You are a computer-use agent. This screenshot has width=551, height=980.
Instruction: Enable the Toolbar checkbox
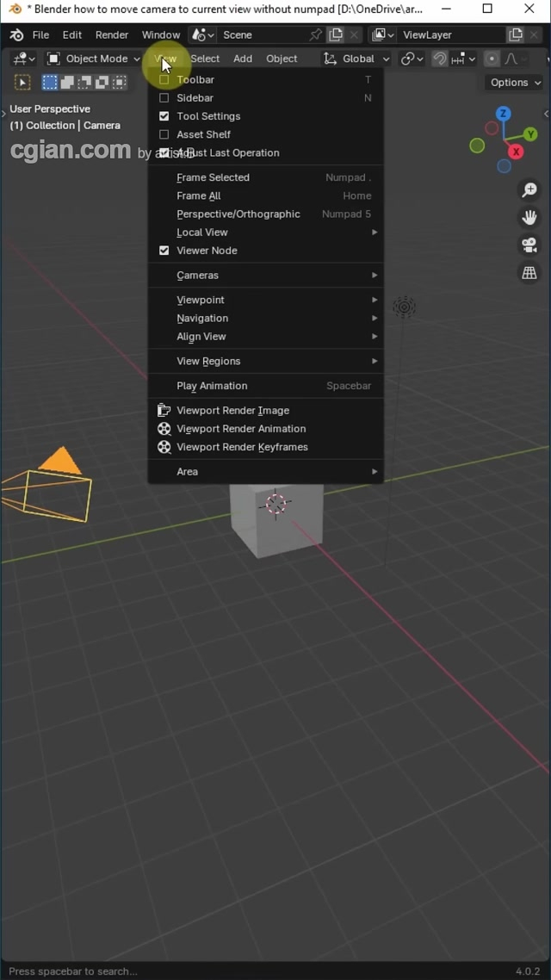(x=164, y=80)
